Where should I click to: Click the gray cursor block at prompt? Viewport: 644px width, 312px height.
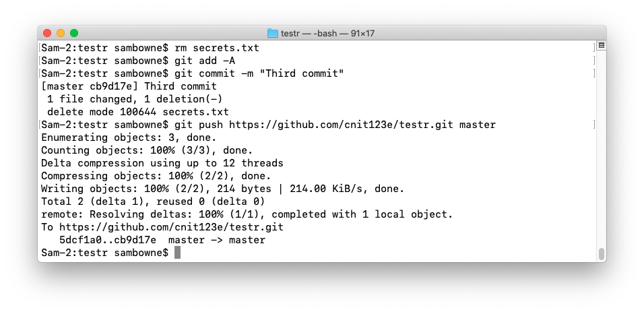pos(177,253)
